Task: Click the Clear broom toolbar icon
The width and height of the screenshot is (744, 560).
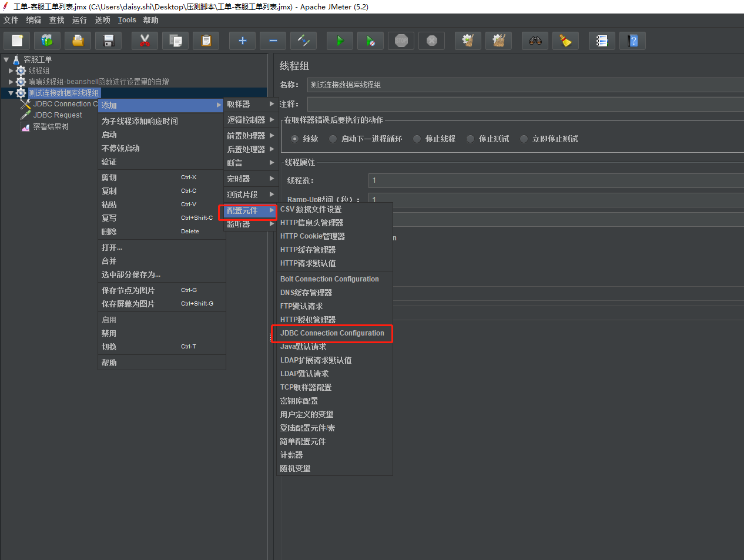Action: [468, 41]
